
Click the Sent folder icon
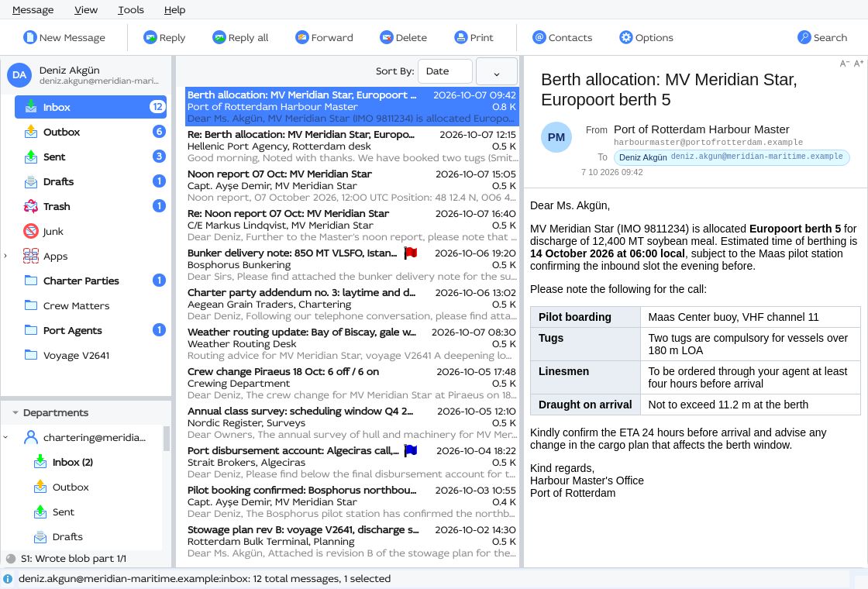point(31,157)
